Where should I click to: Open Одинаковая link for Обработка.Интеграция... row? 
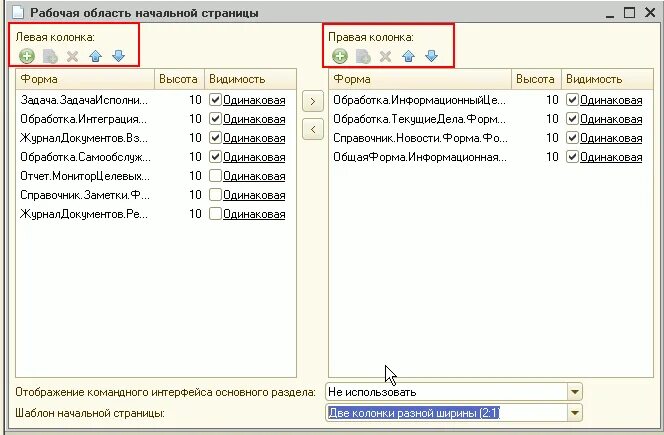pos(254,119)
